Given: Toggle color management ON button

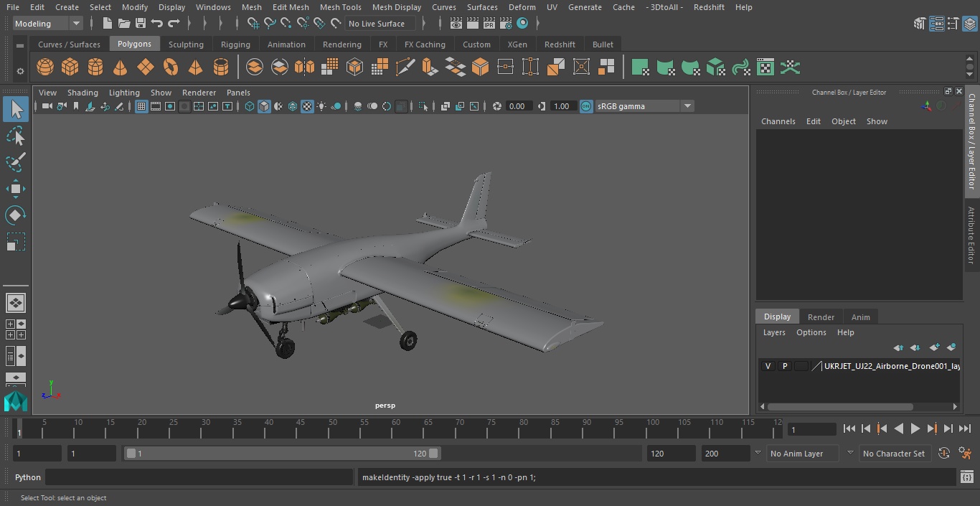Looking at the screenshot, I should [x=586, y=106].
